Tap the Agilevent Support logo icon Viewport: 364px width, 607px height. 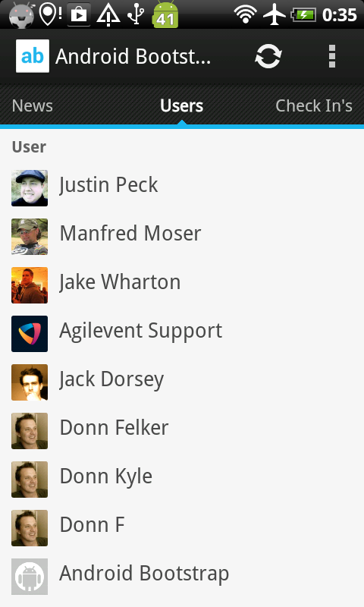click(30, 334)
